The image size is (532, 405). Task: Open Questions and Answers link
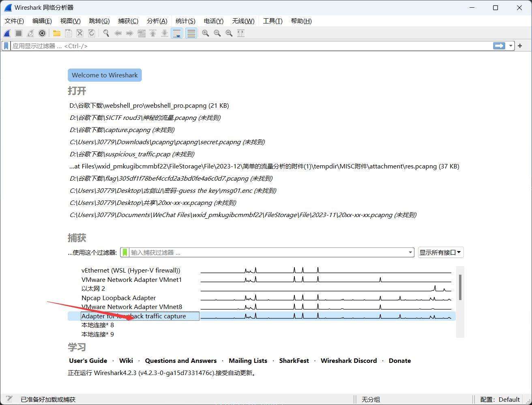(x=181, y=360)
